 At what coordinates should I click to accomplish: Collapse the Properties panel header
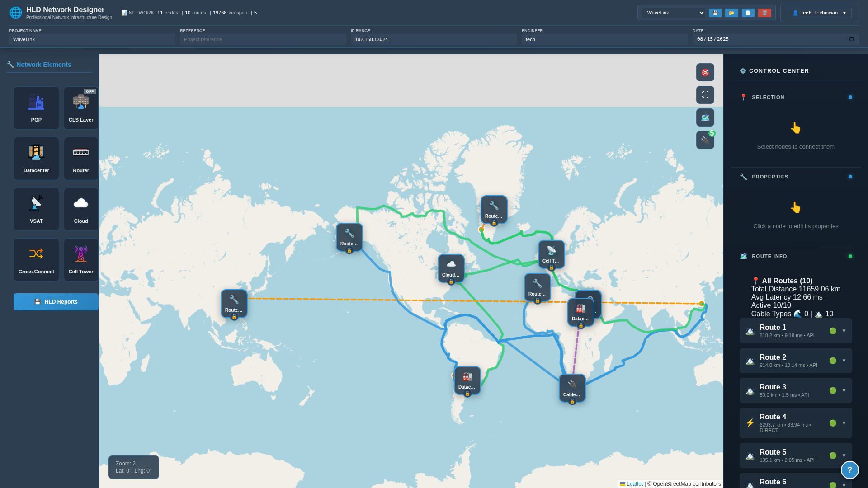pos(796,177)
